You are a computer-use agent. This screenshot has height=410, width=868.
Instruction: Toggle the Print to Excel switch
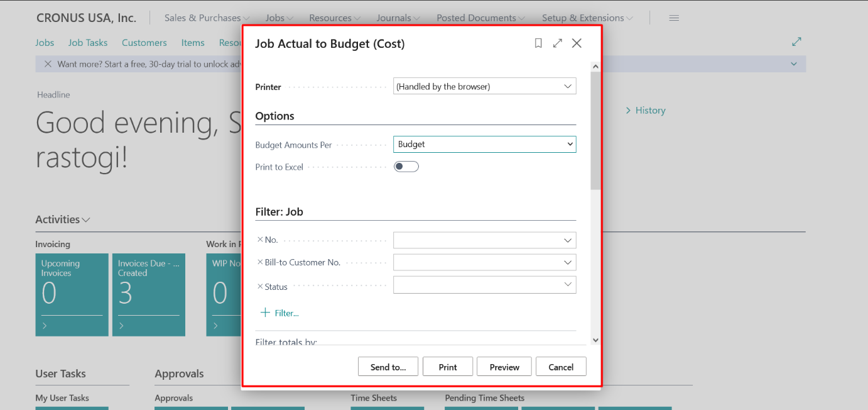[x=406, y=166]
